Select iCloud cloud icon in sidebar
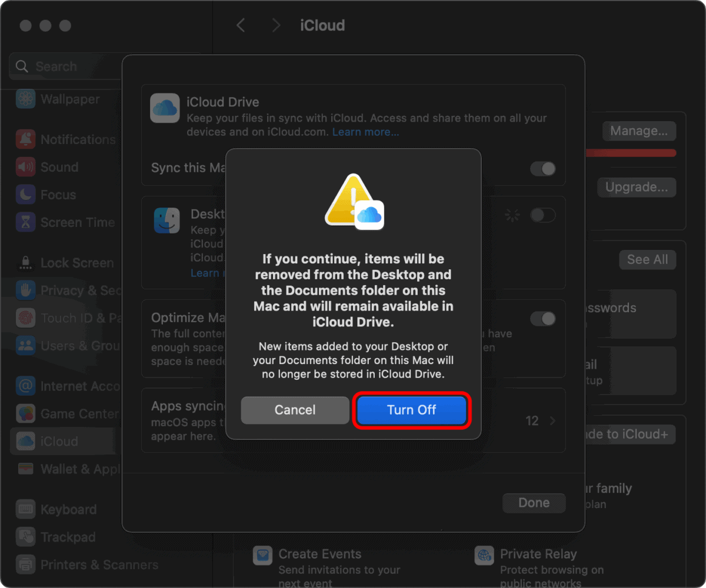 [x=25, y=441]
